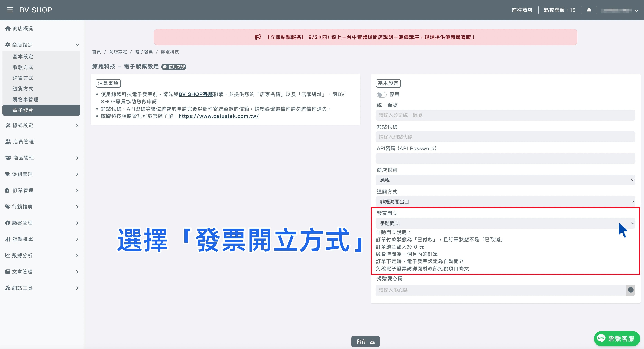Click 電子發票 in breadcrumb

pos(144,52)
